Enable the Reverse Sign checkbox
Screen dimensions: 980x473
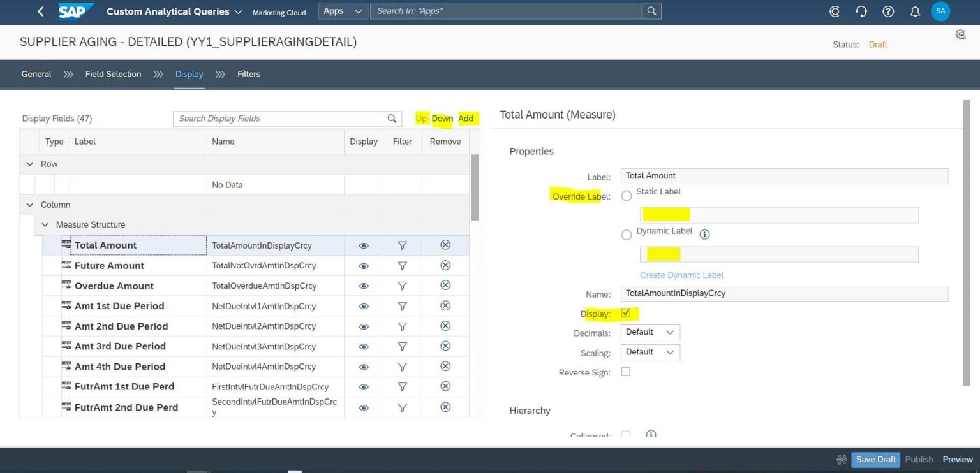(x=626, y=372)
